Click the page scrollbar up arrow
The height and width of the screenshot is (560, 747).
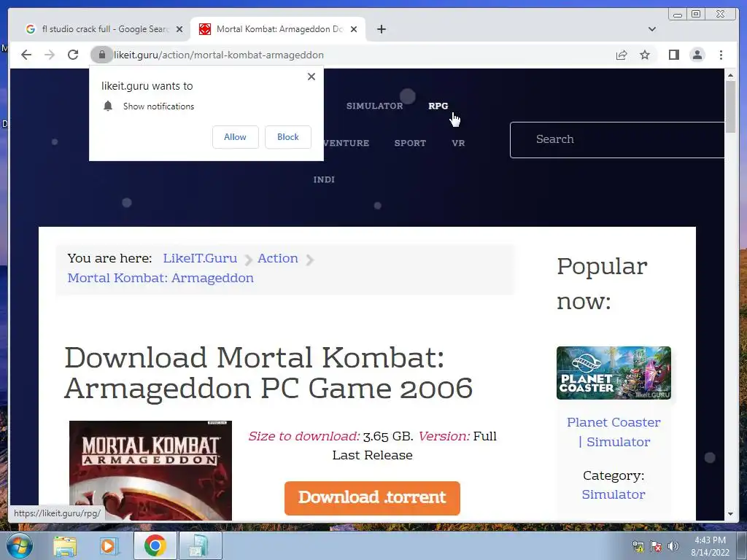tap(730, 75)
